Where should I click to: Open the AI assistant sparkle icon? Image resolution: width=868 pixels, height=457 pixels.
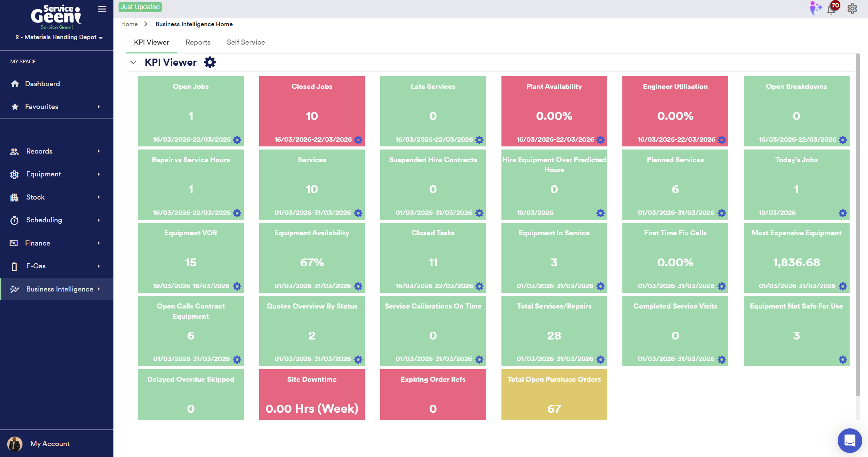(816, 8)
